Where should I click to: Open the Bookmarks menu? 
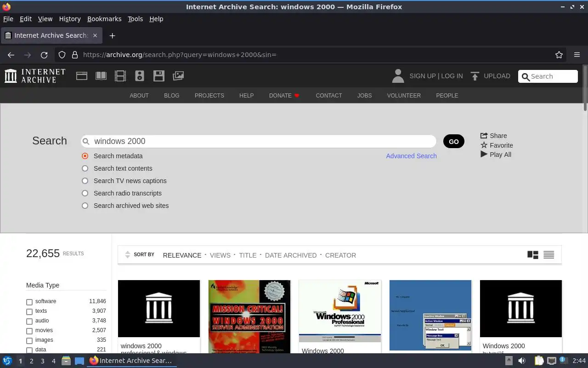[104, 19]
